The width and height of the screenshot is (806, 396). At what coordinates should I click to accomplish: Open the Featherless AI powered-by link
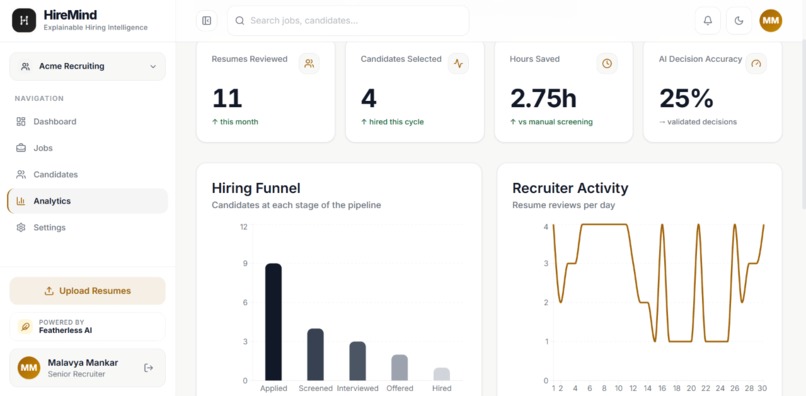point(87,327)
